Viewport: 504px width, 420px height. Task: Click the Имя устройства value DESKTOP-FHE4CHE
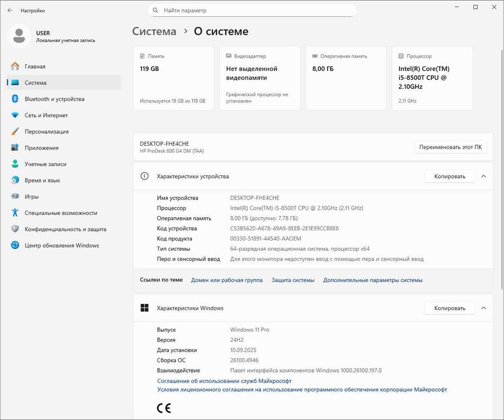point(254,197)
